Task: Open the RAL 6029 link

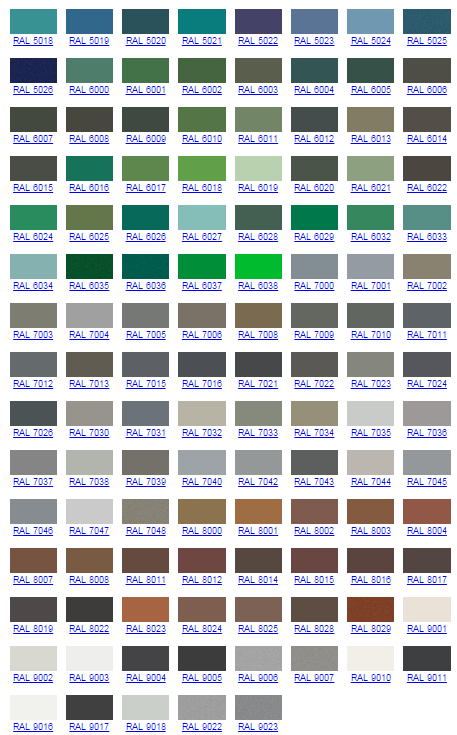Action: tap(314, 237)
